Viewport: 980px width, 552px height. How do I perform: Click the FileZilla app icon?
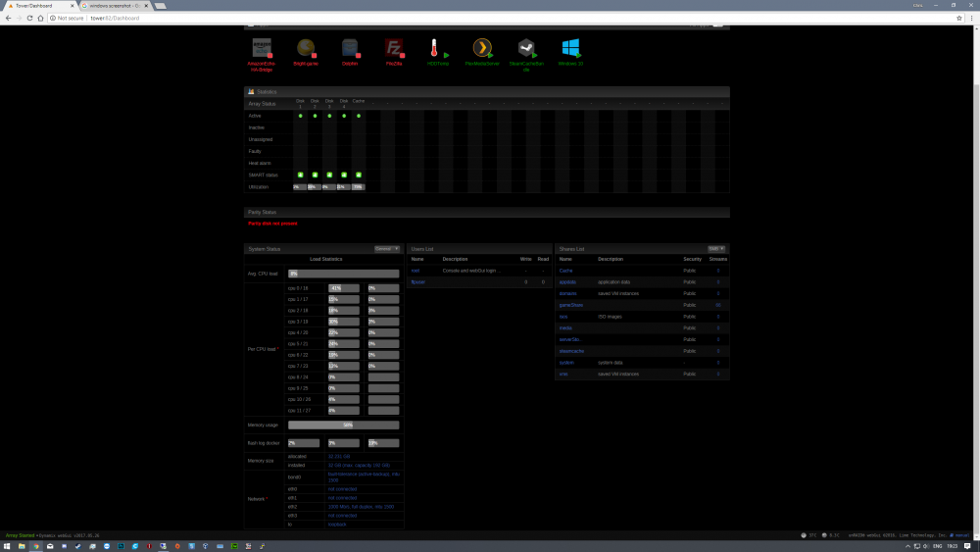[x=394, y=47]
